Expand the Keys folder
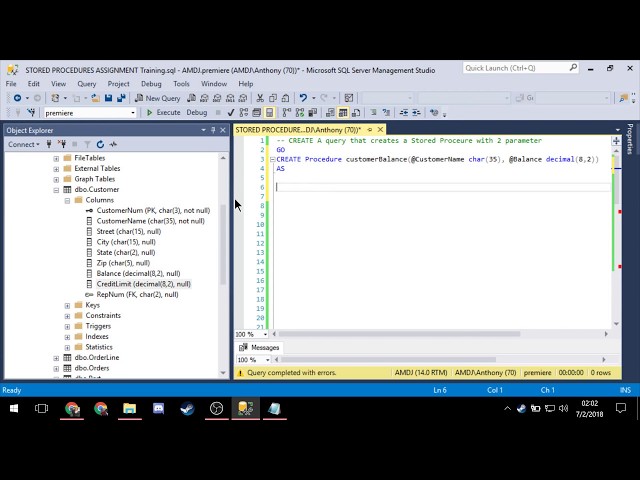The height and width of the screenshot is (480, 640). tap(67, 305)
